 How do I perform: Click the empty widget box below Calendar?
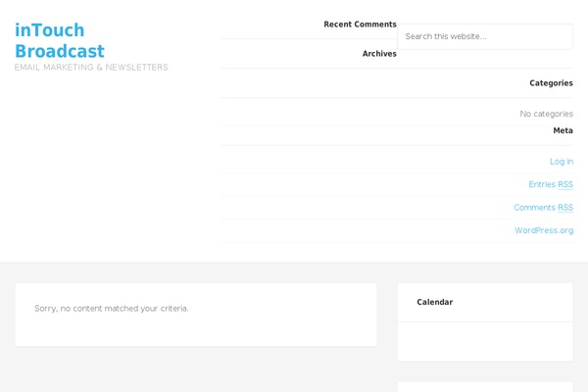(x=484, y=386)
